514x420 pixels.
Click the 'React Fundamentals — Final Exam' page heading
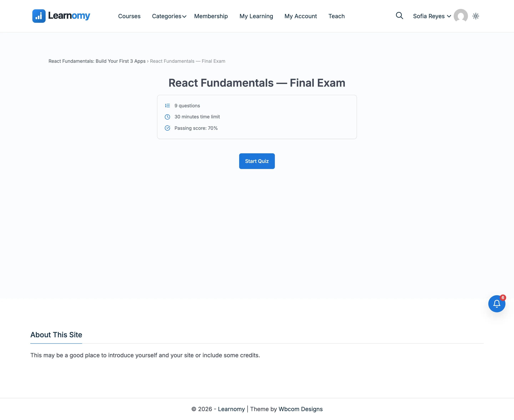click(257, 83)
